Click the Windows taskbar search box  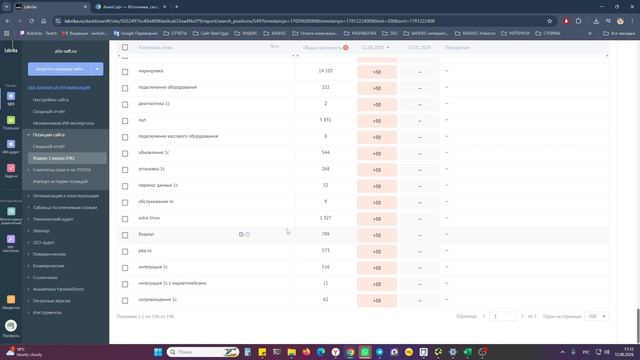(x=203, y=352)
